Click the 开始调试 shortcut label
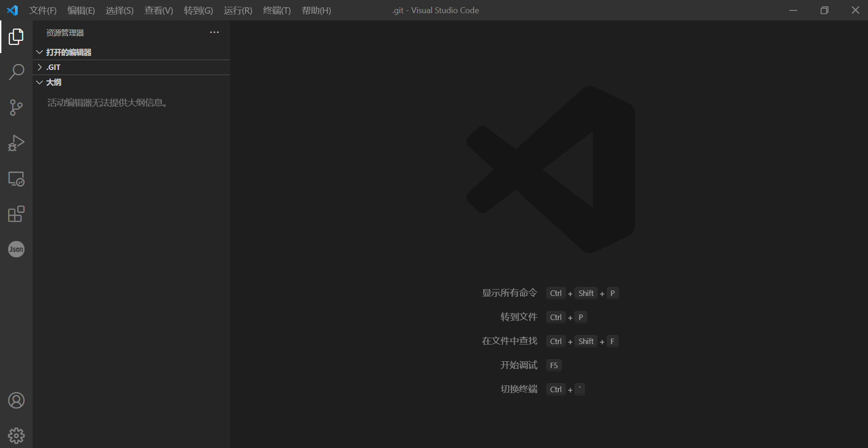Screen dimensions: 868x448 [x=519, y=365]
